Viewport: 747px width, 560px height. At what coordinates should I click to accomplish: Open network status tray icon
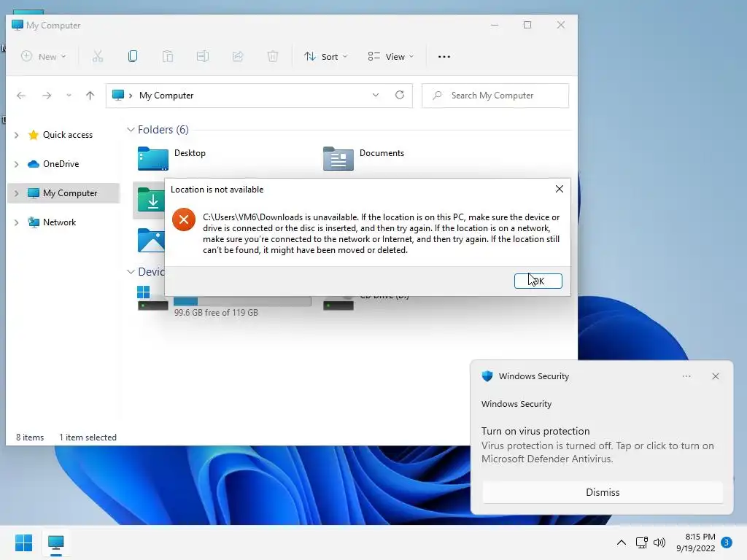642,542
